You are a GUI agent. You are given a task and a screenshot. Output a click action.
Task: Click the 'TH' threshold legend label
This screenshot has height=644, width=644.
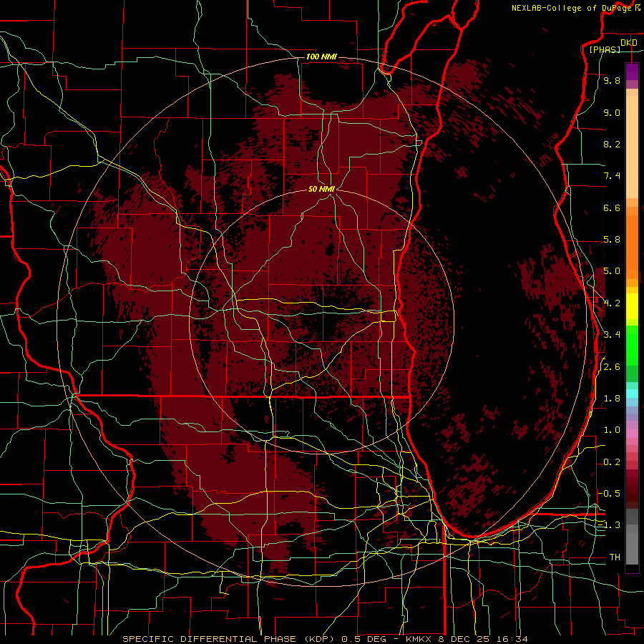pos(615,557)
